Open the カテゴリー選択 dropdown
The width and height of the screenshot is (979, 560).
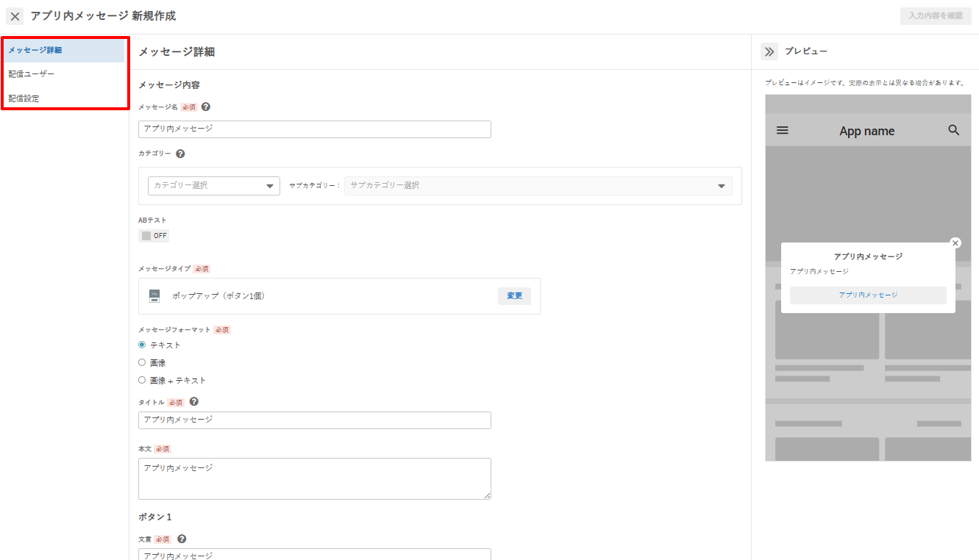214,186
